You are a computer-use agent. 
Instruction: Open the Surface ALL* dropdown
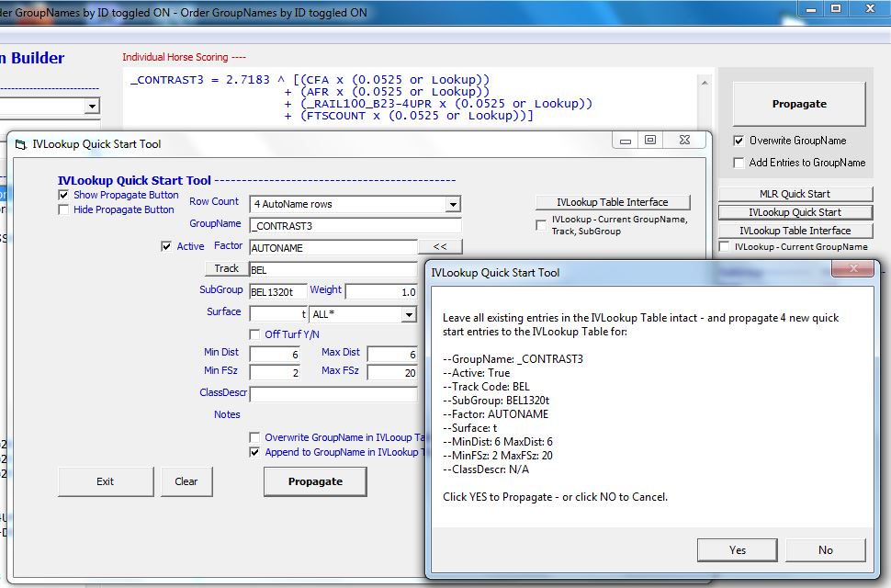pyautogui.click(x=409, y=314)
